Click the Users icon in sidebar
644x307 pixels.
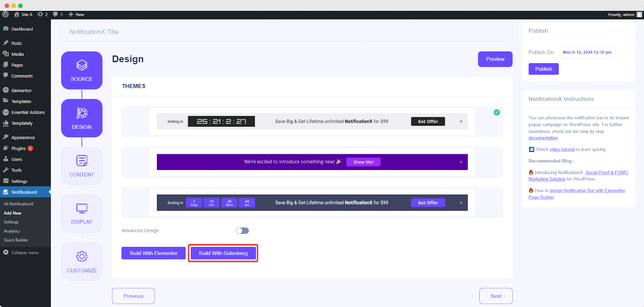tap(6, 159)
